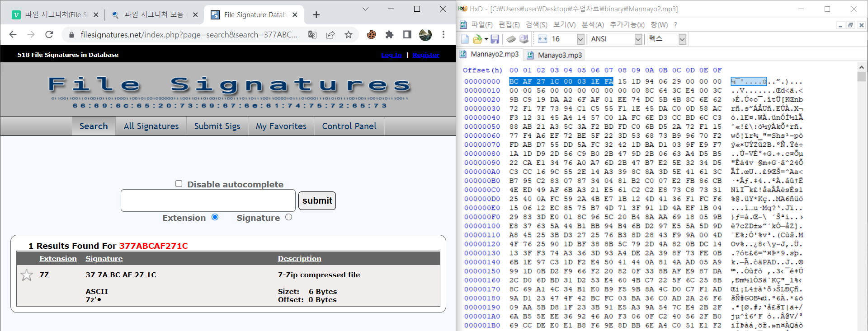Open the 추가기능(X) menu in HxD

point(627,25)
